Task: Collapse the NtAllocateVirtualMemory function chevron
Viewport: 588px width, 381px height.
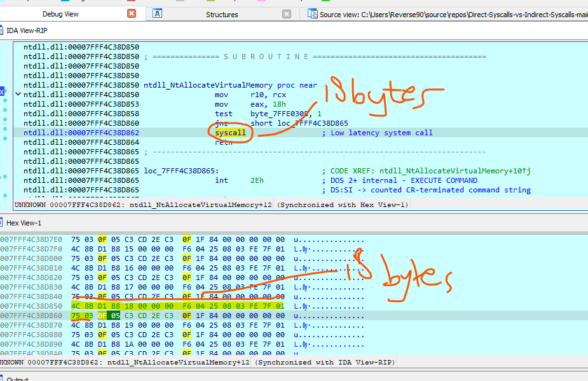Action: pos(18,95)
